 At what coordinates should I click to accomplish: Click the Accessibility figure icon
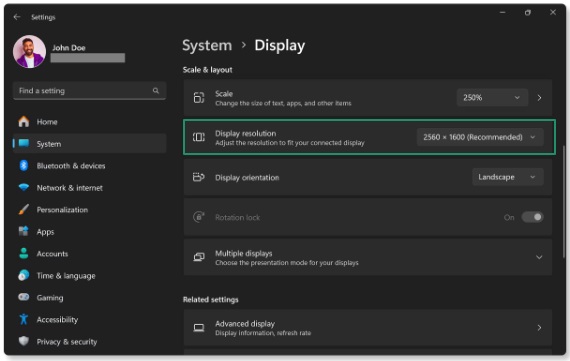coord(24,319)
